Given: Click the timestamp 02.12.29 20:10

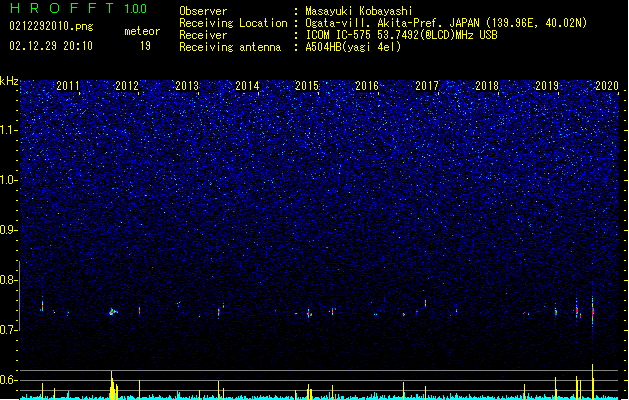Looking at the screenshot, I should pos(51,46).
